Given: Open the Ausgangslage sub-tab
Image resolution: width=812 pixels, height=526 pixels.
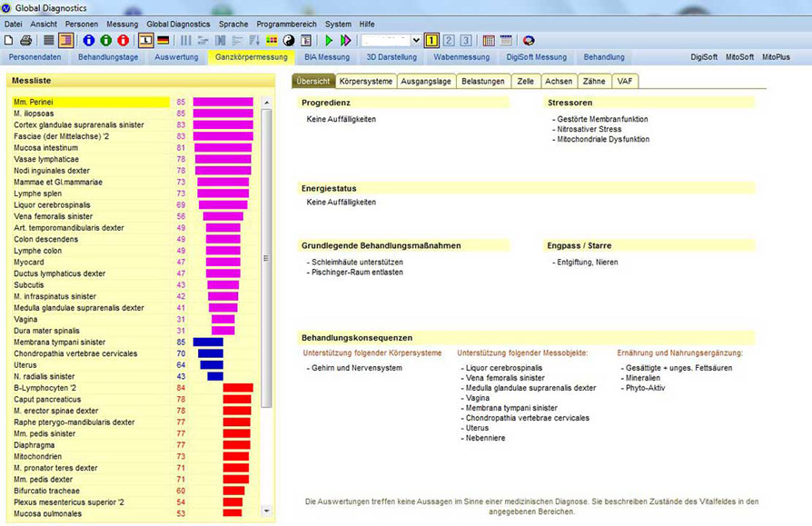Looking at the screenshot, I should (426, 81).
